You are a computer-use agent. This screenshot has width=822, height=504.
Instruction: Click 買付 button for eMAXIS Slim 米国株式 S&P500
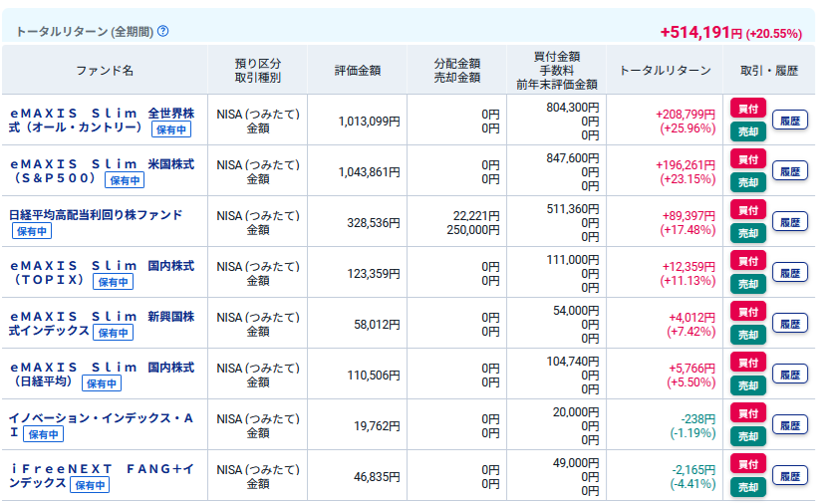(748, 159)
